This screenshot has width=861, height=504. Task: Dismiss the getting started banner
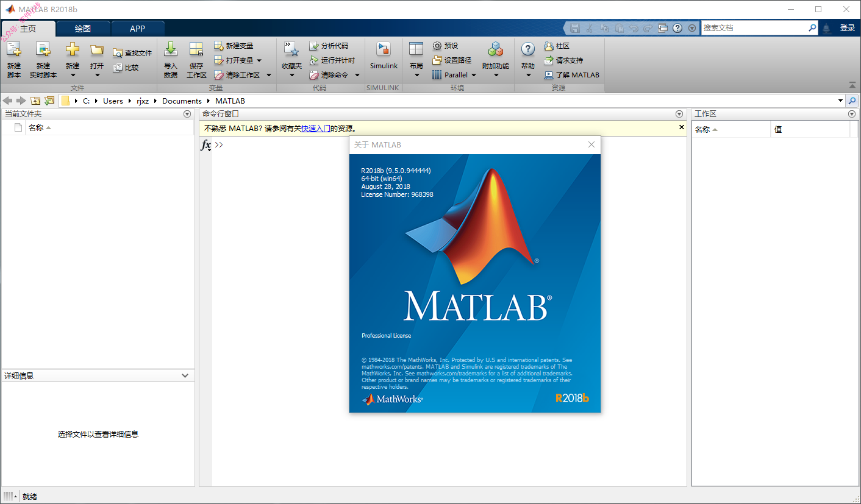(x=682, y=127)
